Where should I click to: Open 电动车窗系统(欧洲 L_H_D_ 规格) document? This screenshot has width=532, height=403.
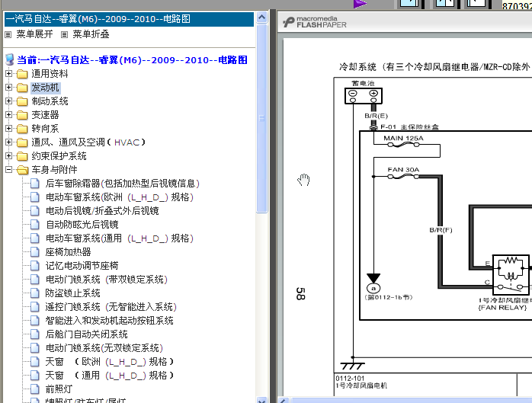(x=120, y=197)
